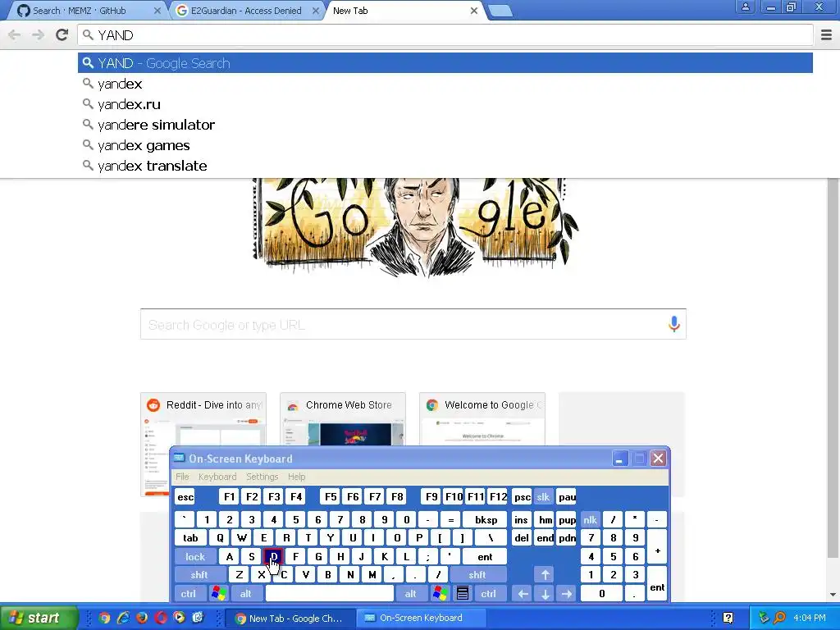840x630 pixels.
Task: Choose the yandex games suggestion
Action: [x=445, y=145]
